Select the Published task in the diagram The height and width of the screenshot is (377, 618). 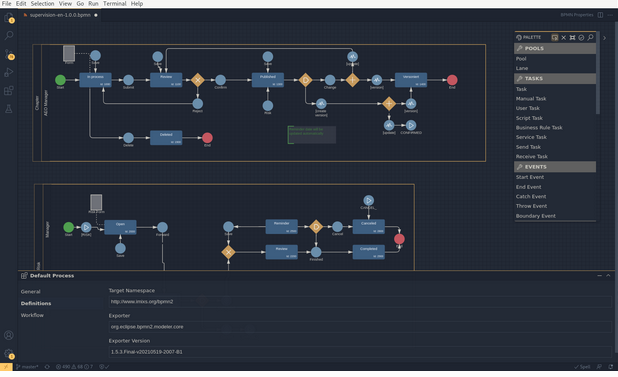268,80
